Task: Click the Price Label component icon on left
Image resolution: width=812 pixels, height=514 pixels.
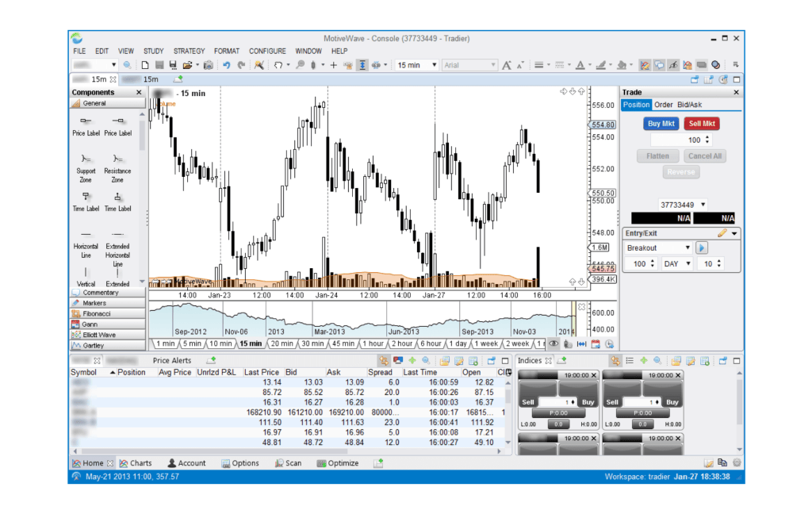Action: pyautogui.click(x=86, y=125)
